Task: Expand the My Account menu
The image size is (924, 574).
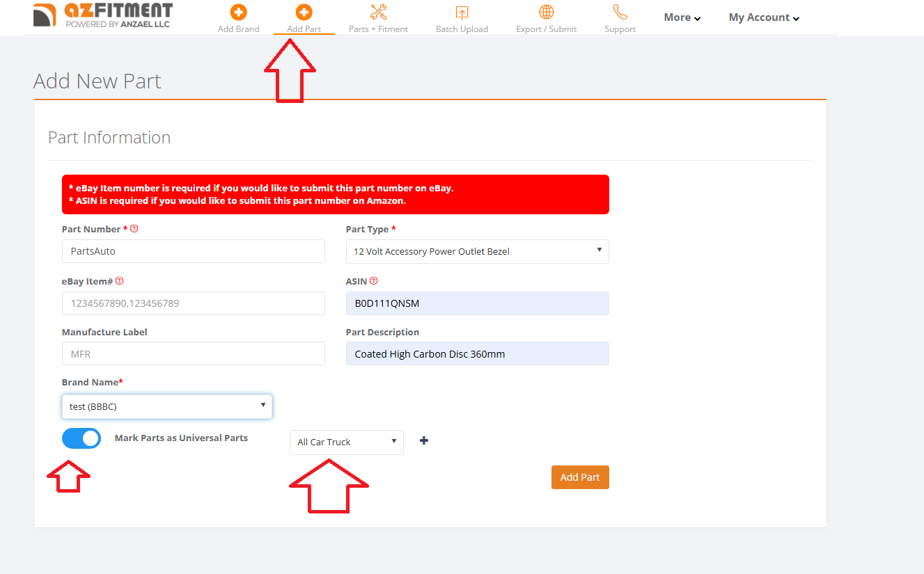Action: (x=764, y=17)
